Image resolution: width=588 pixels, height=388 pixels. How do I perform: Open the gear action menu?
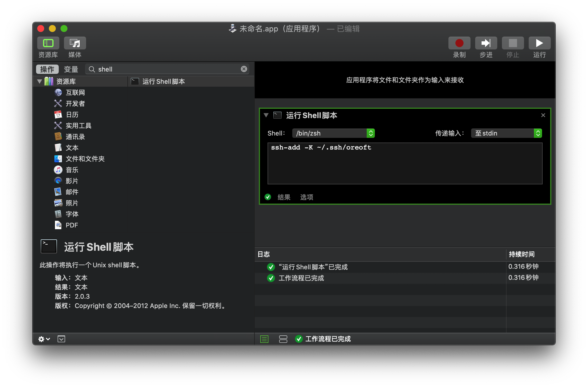tap(44, 339)
